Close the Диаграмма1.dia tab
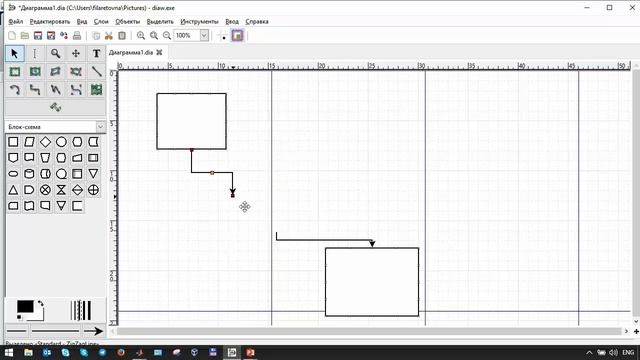The image size is (640, 360). pyautogui.click(x=159, y=52)
